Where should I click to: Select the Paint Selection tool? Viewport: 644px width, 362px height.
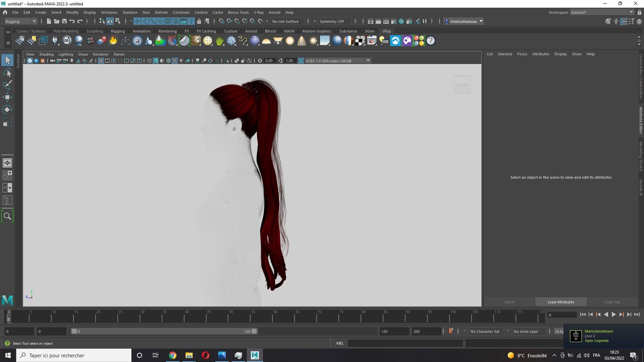point(7,85)
